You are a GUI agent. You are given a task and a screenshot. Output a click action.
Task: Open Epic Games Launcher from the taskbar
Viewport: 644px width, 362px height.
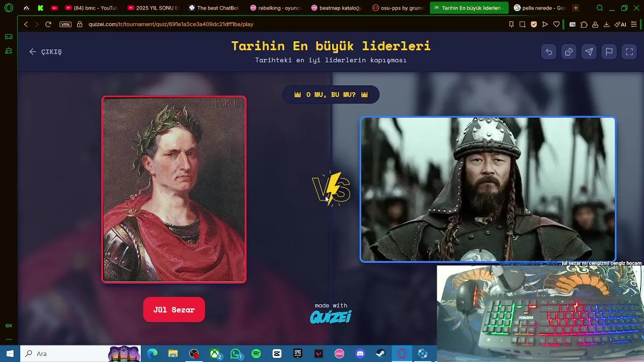click(298, 353)
